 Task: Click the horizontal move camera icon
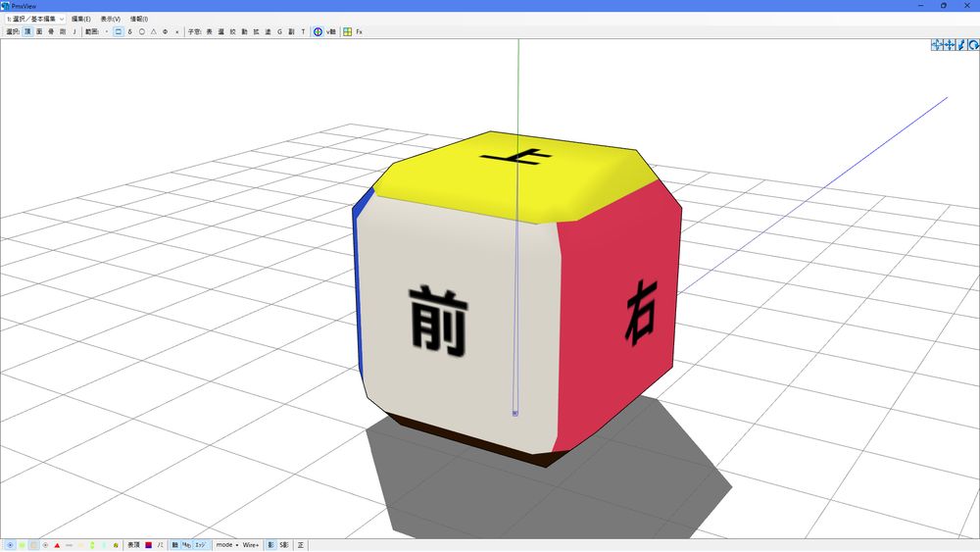click(x=950, y=44)
